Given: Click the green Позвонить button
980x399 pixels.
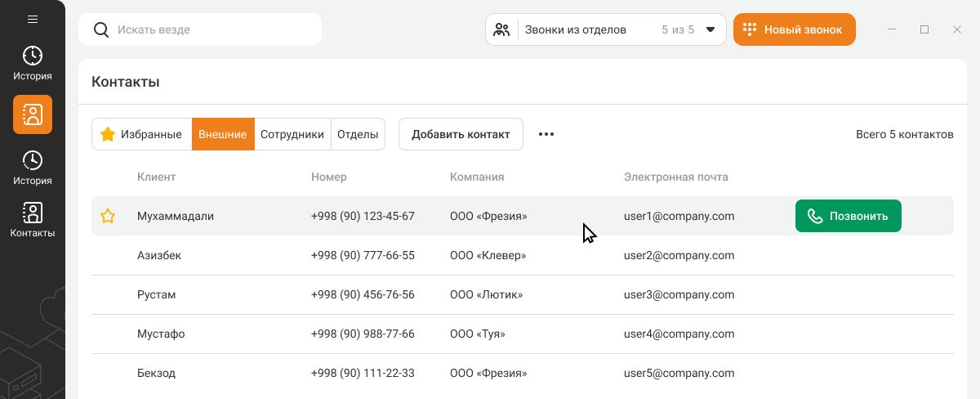Looking at the screenshot, I should tap(848, 217).
